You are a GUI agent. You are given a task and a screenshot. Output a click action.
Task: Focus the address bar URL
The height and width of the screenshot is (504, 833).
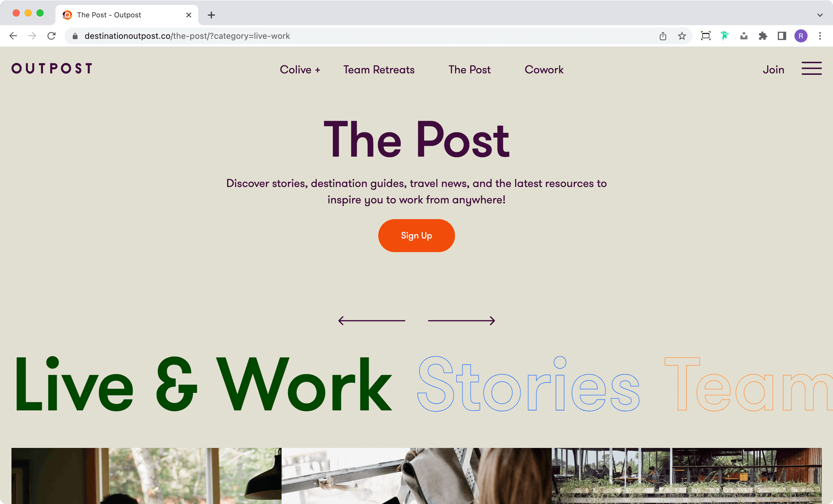(187, 36)
